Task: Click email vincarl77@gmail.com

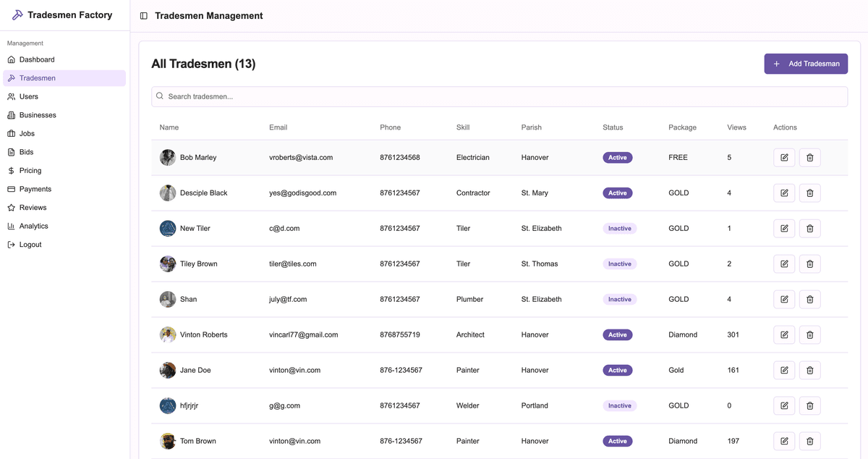Action: coord(304,334)
